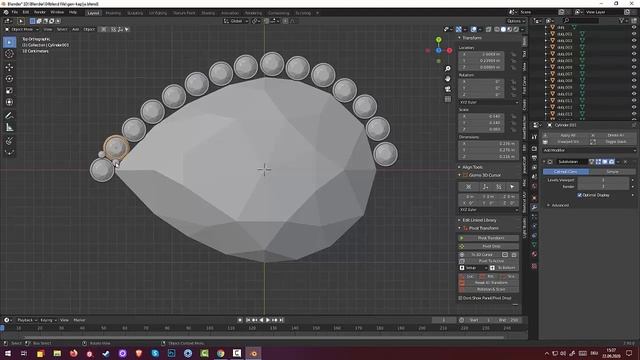This screenshot has height=360, width=640.
Task: Open Add Modifier dropdown
Action: tap(589, 150)
